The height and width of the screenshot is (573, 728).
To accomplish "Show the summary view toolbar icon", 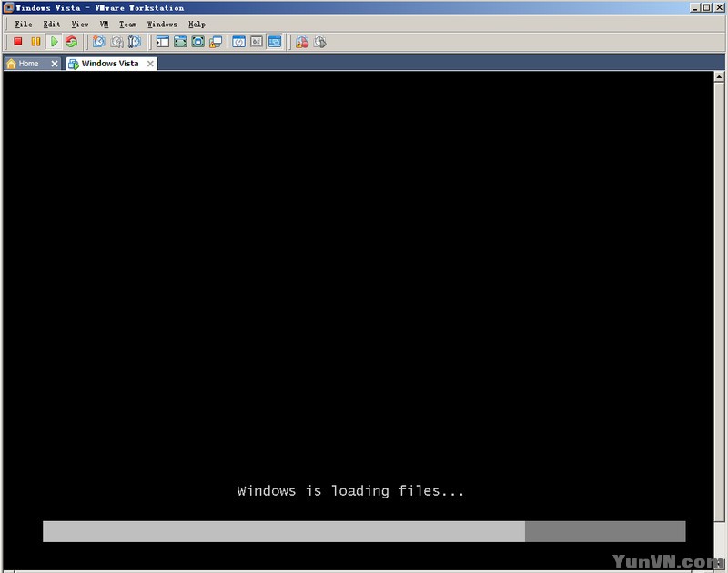I will click(x=238, y=42).
